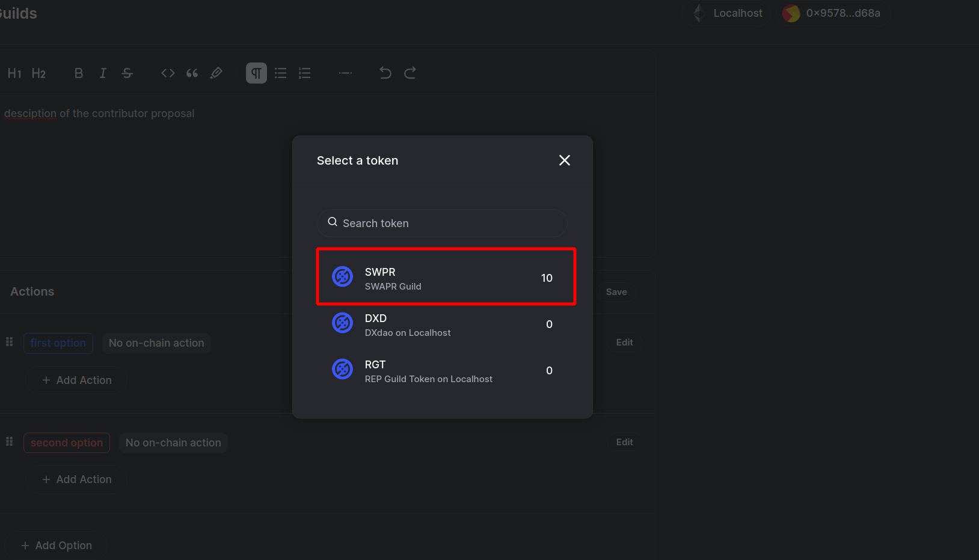Toggle italic text formatting
The width and height of the screenshot is (979, 560).
103,73
